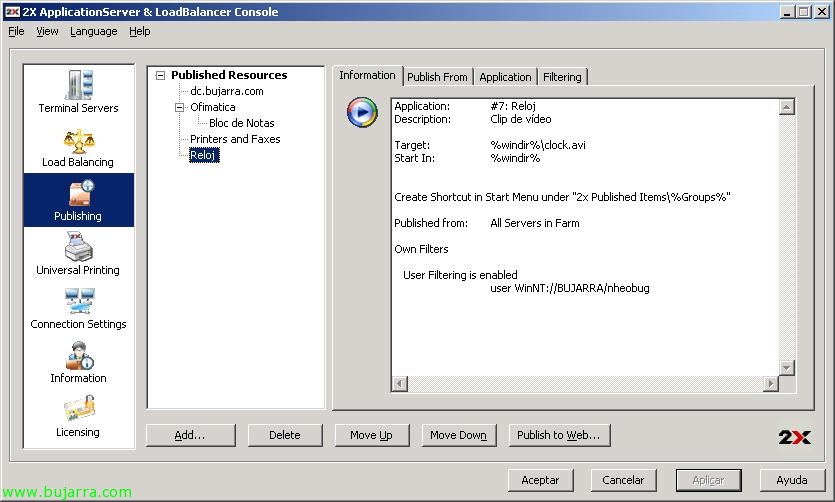Maximize the console window

pos(804,12)
